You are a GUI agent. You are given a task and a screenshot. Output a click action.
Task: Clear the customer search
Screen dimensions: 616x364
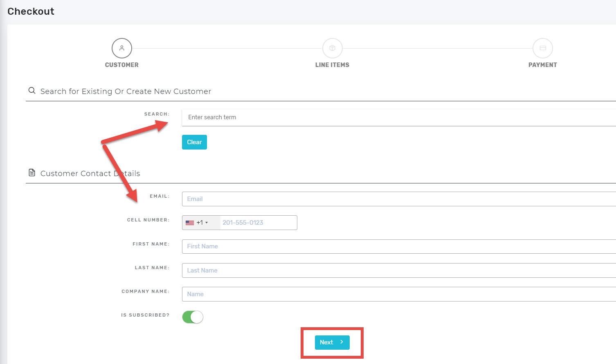(x=194, y=142)
